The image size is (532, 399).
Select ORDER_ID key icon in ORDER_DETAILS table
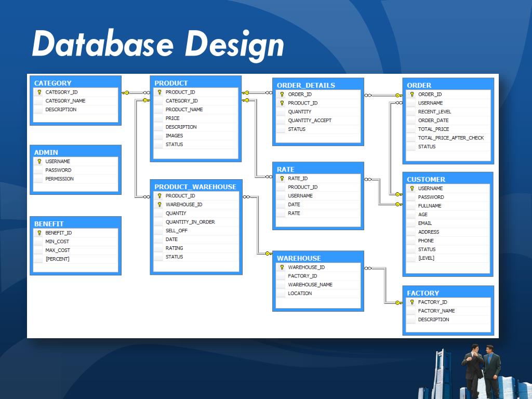282,95
